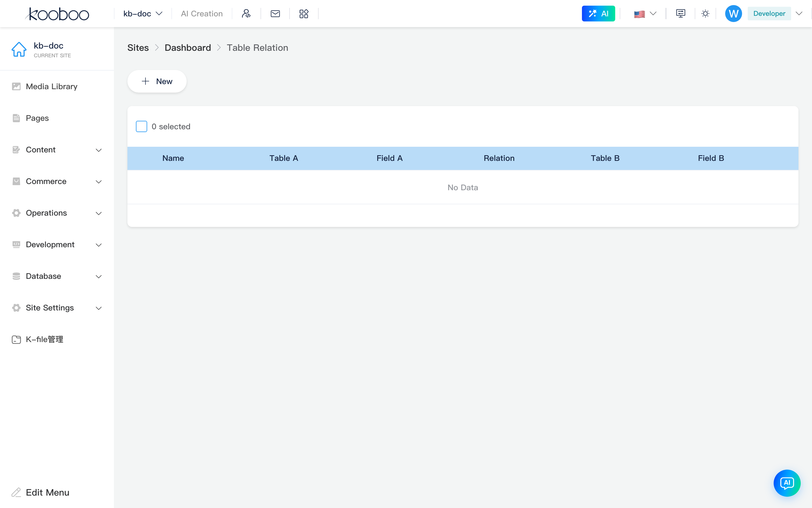Select the Site Settings sidebar label
Image resolution: width=812 pixels, height=508 pixels.
(x=50, y=308)
